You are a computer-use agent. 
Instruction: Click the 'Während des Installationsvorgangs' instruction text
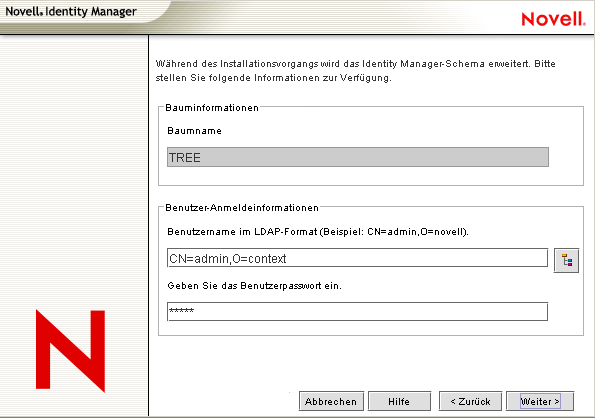click(x=356, y=71)
